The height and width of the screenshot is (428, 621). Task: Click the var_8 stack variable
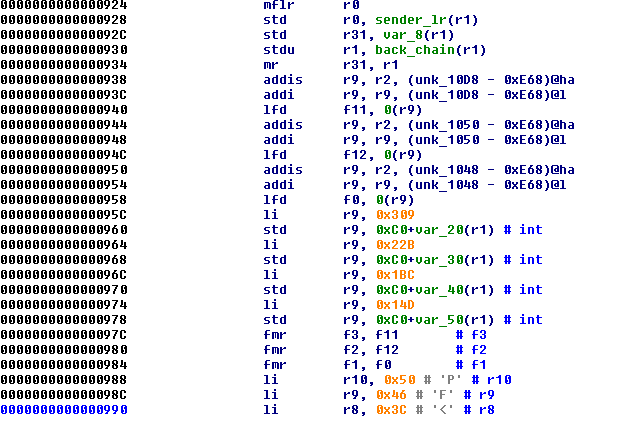pyautogui.click(x=403, y=35)
